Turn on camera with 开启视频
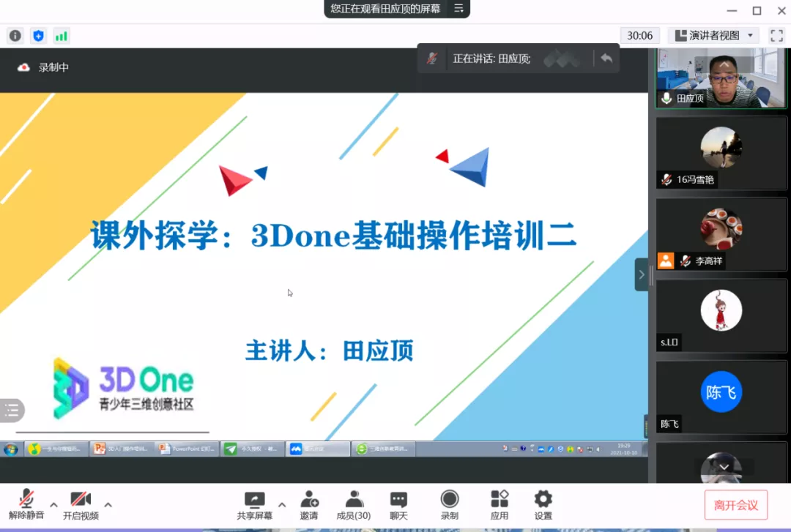Image resolution: width=791 pixels, height=532 pixels. coord(81,505)
